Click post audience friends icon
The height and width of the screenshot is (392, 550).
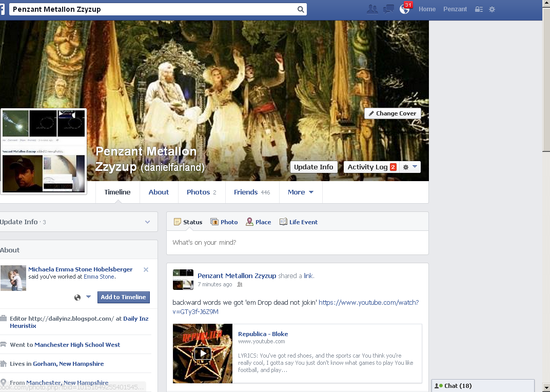click(240, 285)
